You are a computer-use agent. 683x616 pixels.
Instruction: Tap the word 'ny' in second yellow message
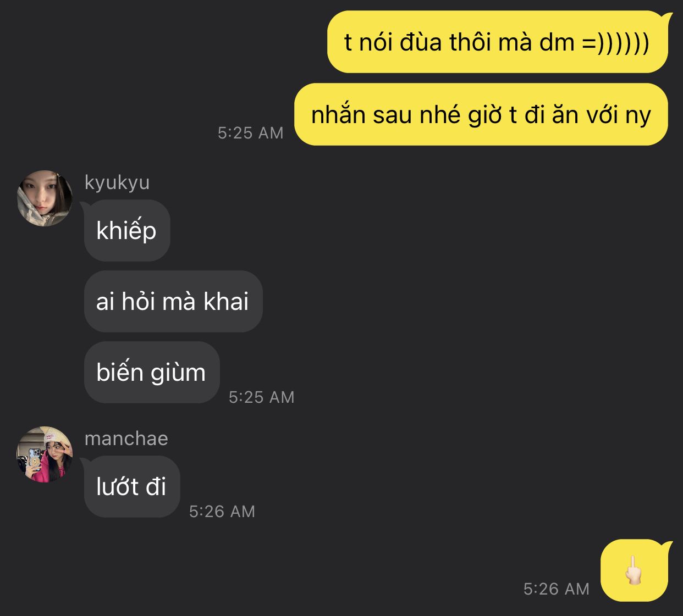pyautogui.click(x=638, y=115)
